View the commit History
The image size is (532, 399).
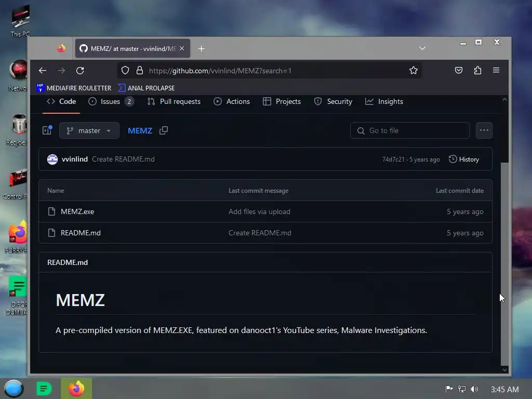(464, 159)
